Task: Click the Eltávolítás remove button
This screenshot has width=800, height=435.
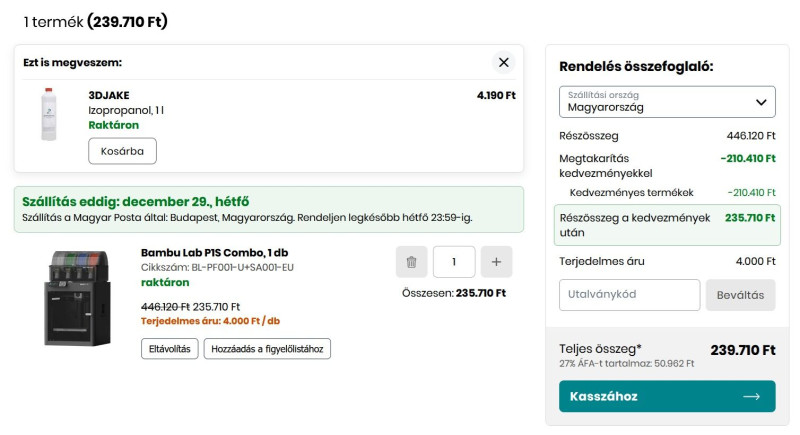Action: pyautogui.click(x=169, y=349)
